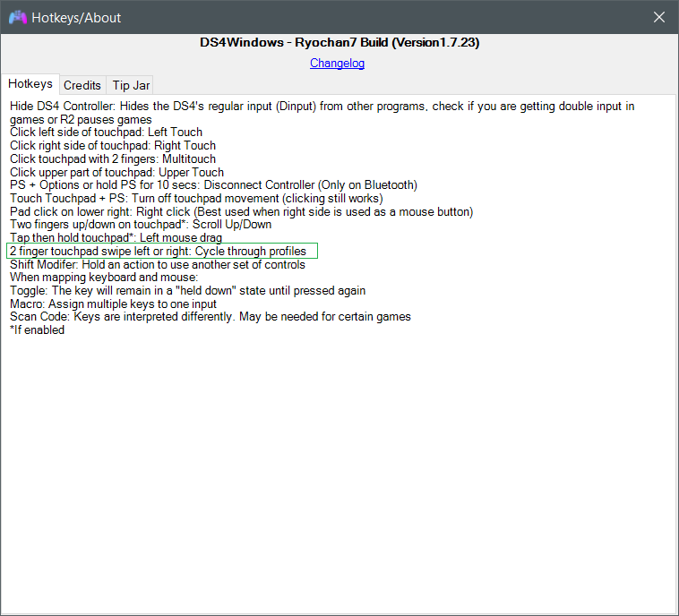Switch to the Credits tab
Image resolution: width=679 pixels, height=616 pixels.
point(82,85)
